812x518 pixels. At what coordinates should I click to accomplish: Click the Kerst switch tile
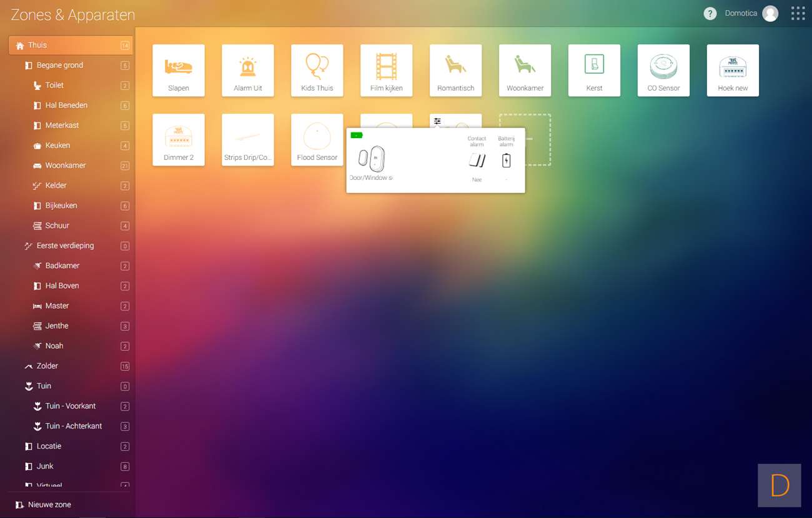(594, 70)
